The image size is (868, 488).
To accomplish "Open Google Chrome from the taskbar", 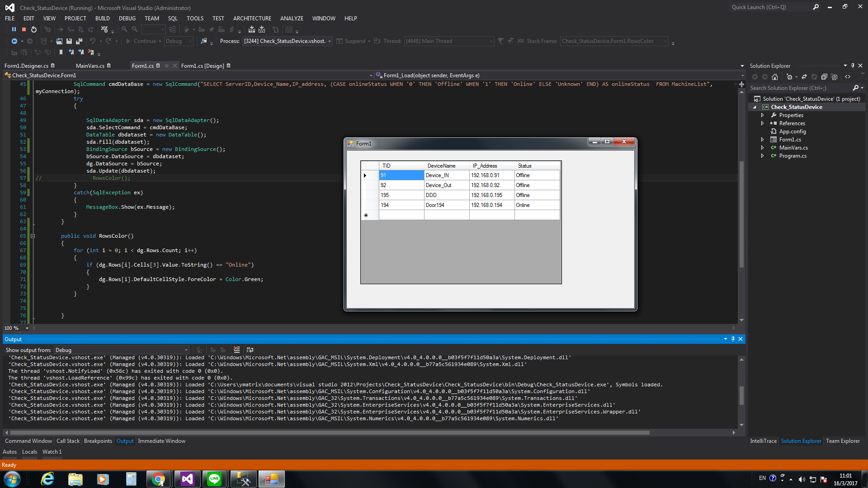I will [x=158, y=479].
